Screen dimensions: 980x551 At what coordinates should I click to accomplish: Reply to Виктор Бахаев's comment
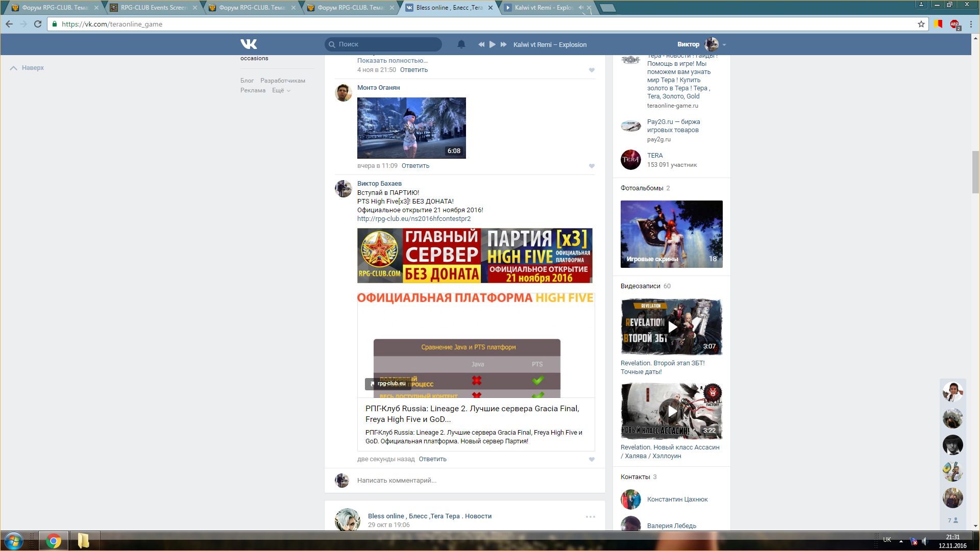coord(432,459)
